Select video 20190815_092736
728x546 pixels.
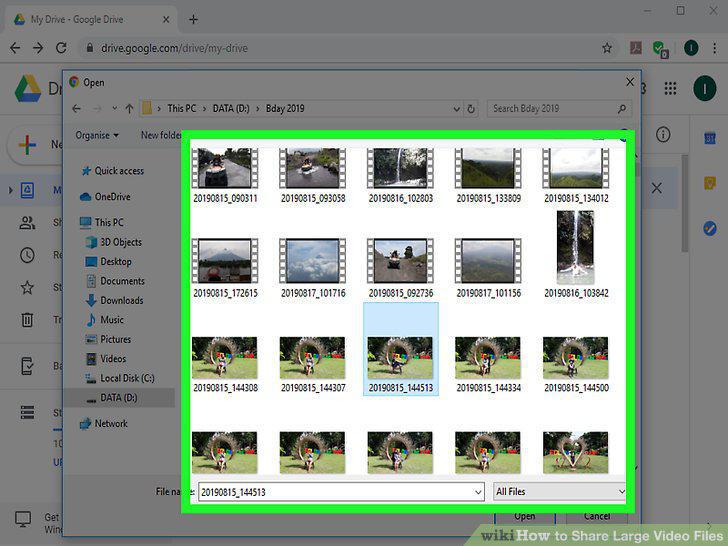(401, 268)
